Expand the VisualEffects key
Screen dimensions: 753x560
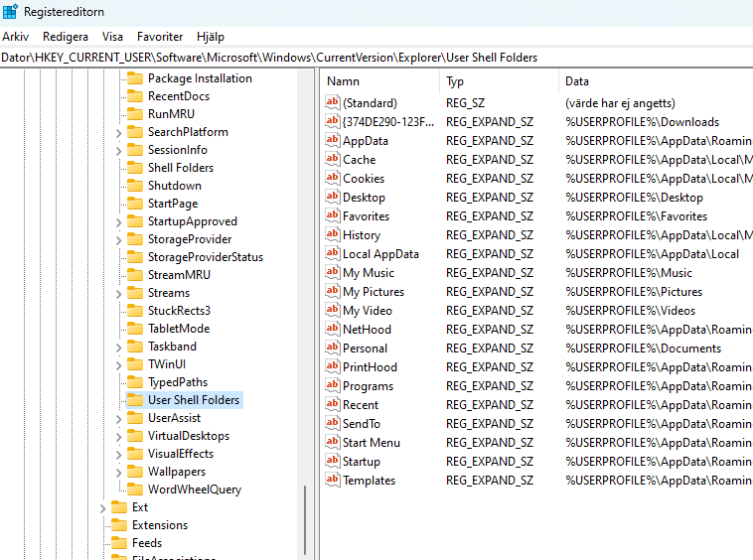coord(118,455)
